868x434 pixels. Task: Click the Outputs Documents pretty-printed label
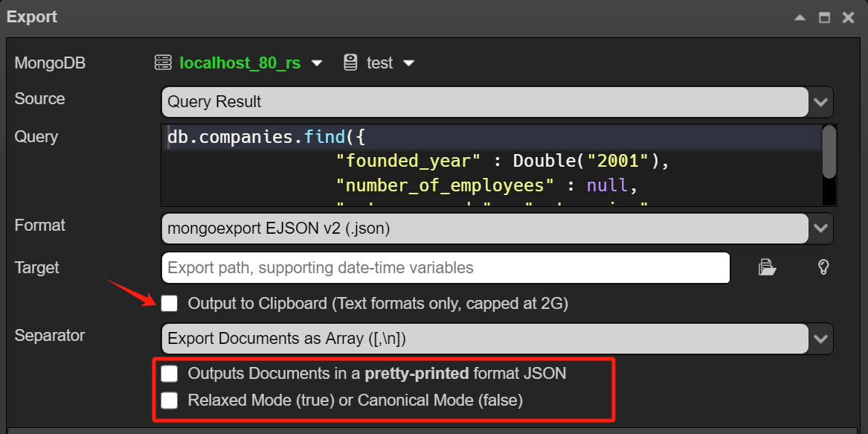(x=377, y=374)
